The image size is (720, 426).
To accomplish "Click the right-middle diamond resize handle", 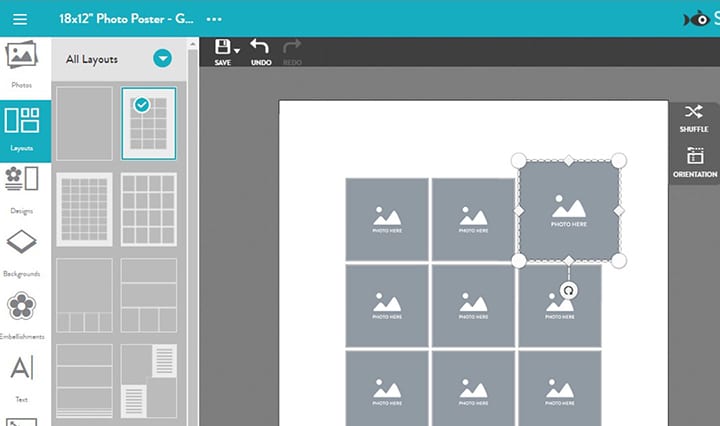I will [619, 211].
